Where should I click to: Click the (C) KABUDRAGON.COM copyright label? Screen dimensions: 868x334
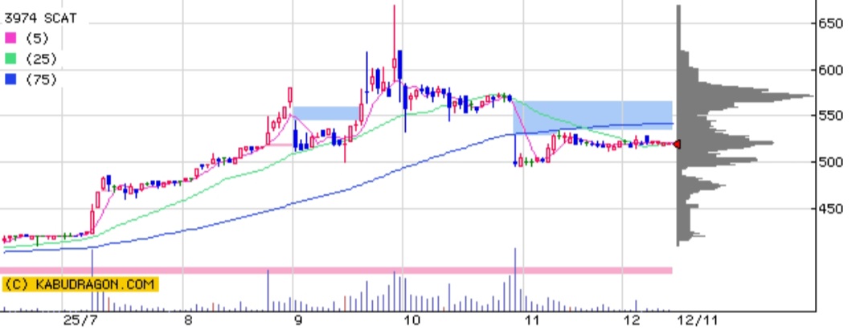80,284
